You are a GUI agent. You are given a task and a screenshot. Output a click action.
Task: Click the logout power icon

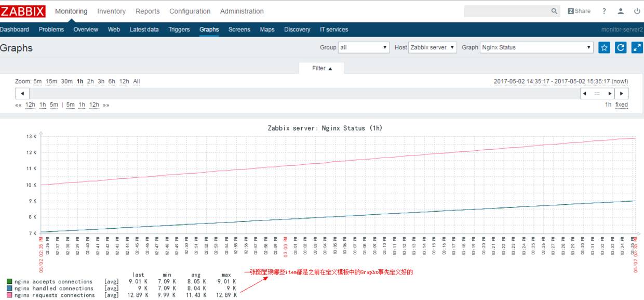(x=637, y=11)
